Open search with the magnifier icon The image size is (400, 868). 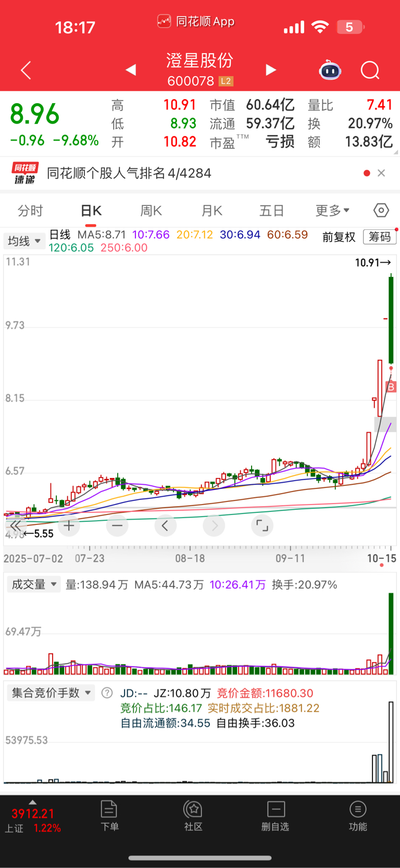coord(370,70)
